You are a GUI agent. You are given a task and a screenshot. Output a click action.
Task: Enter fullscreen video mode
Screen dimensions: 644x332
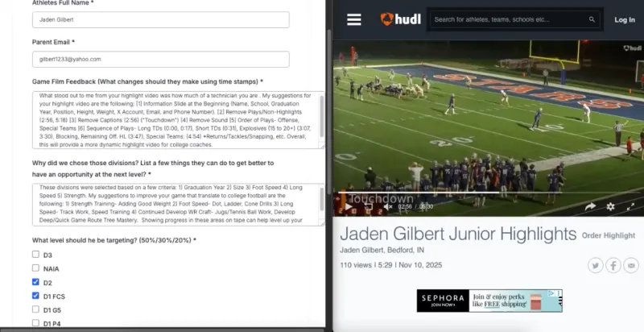(630, 206)
